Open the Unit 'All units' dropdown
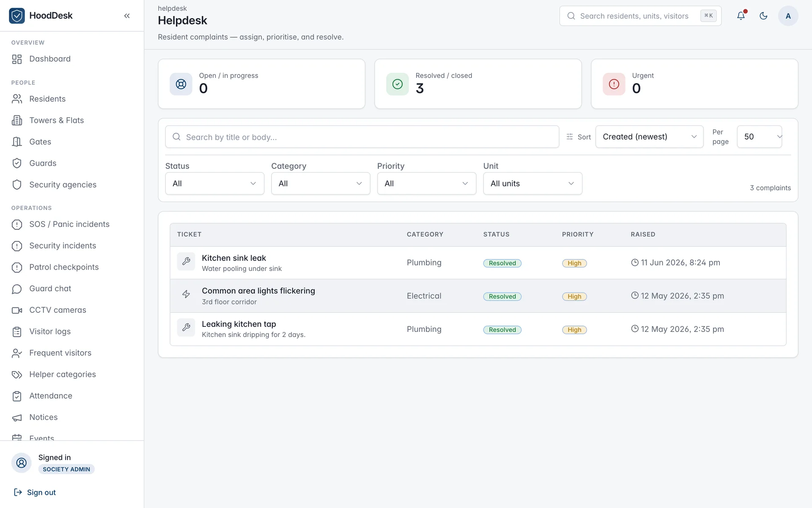Viewport: 812px width, 508px height. click(x=533, y=183)
